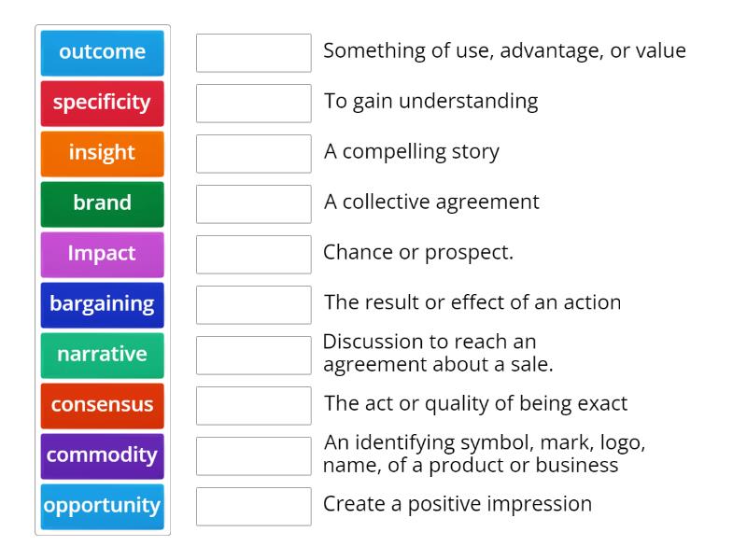Pick the purple 'commodity' word tile

pyautogui.click(x=102, y=455)
